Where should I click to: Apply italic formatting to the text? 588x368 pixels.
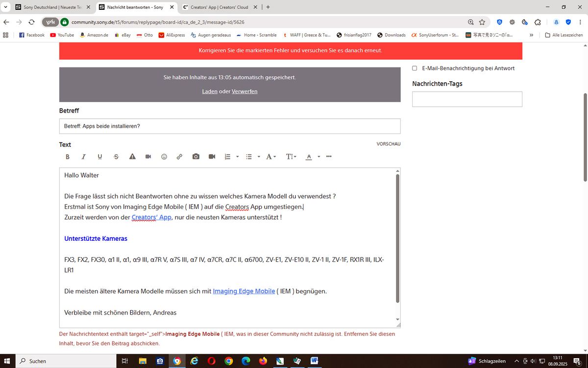click(x=83, y=157)
